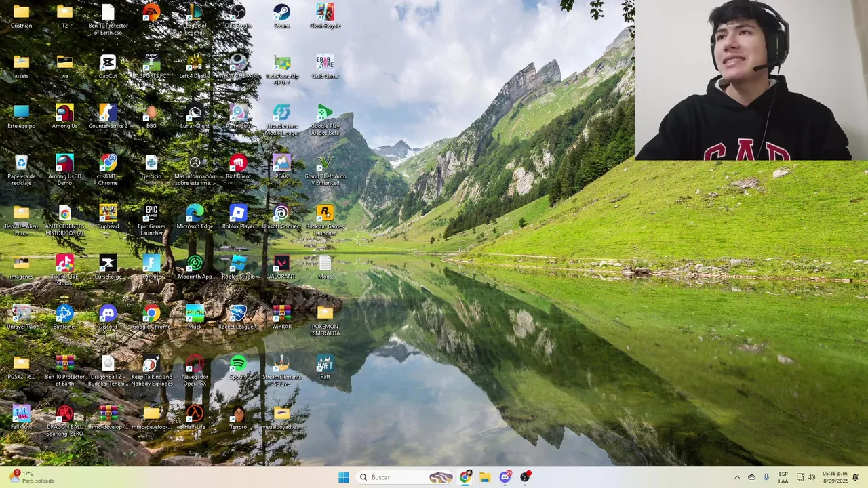The width and height of the screenshot is (868, 488).
Task: Select the Thunderstore Mod Manager icon
Action: 281,120
